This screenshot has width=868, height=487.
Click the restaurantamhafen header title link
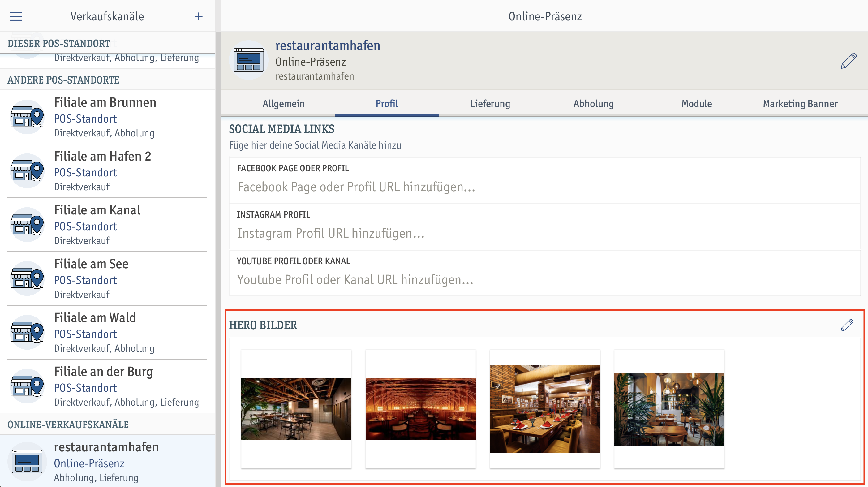point(328,45)
